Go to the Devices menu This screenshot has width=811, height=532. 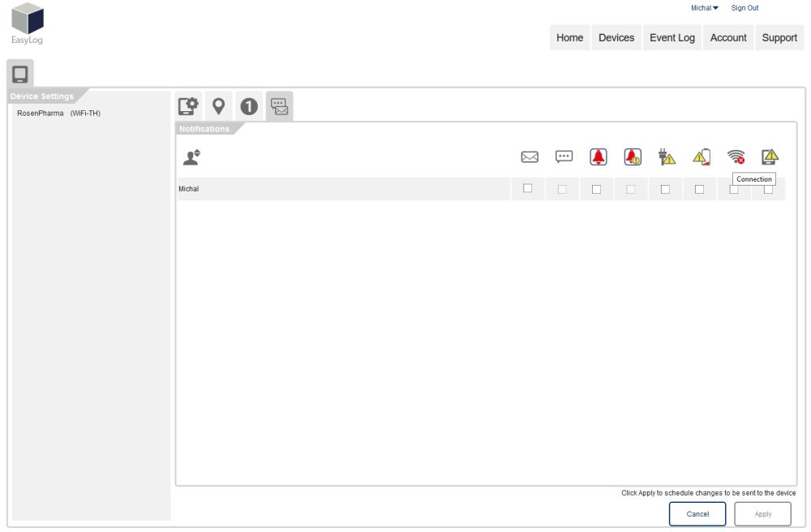[616, 37]
